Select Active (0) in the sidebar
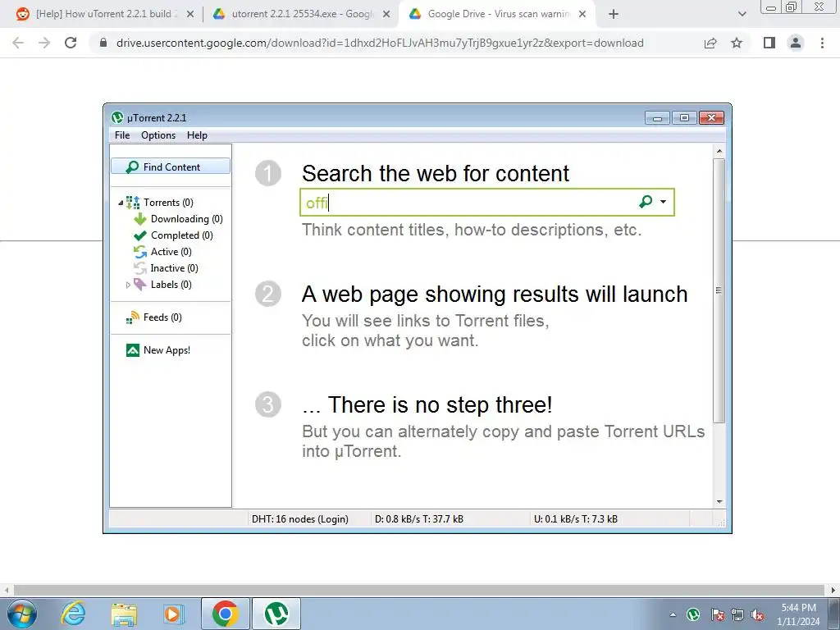This screenshot has width=840, height=630. point(171,252)
